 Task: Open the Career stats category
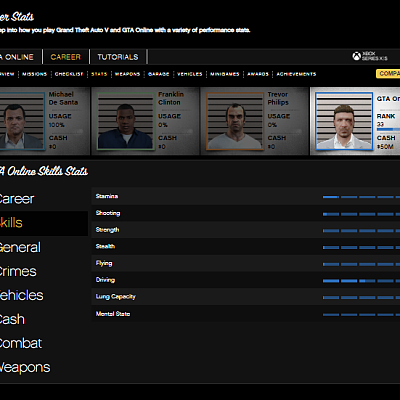click(17, 199)
